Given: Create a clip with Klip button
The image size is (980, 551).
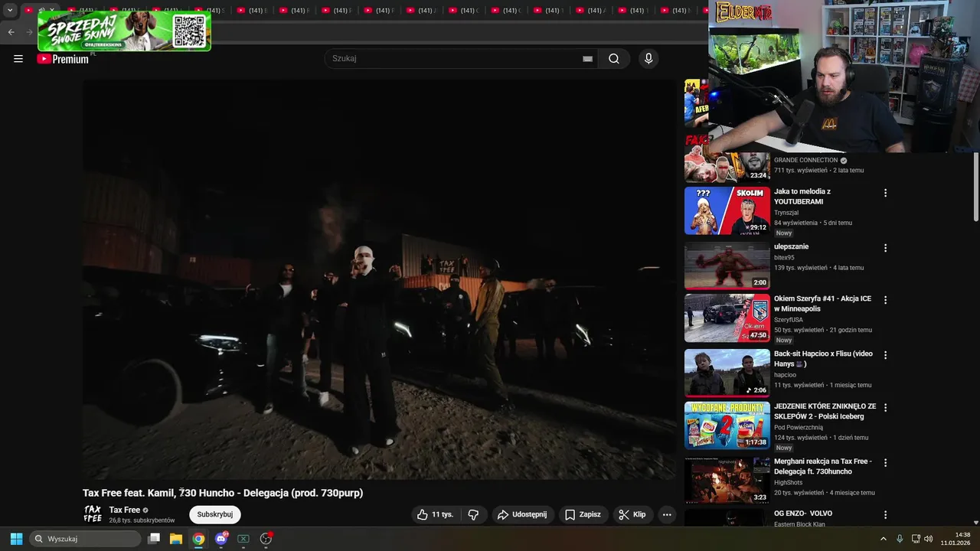Looking at the screenshot, I should pyautogui.click(x=633, y=515).
